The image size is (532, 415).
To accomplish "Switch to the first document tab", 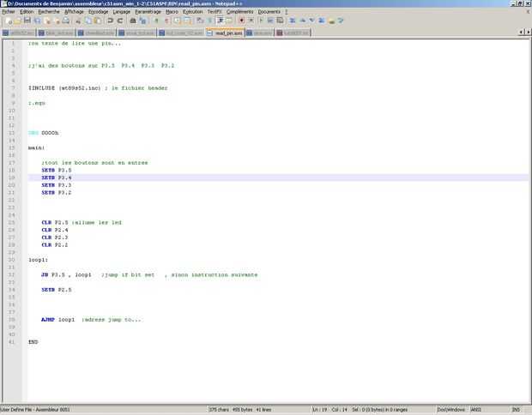I will 18,33.
